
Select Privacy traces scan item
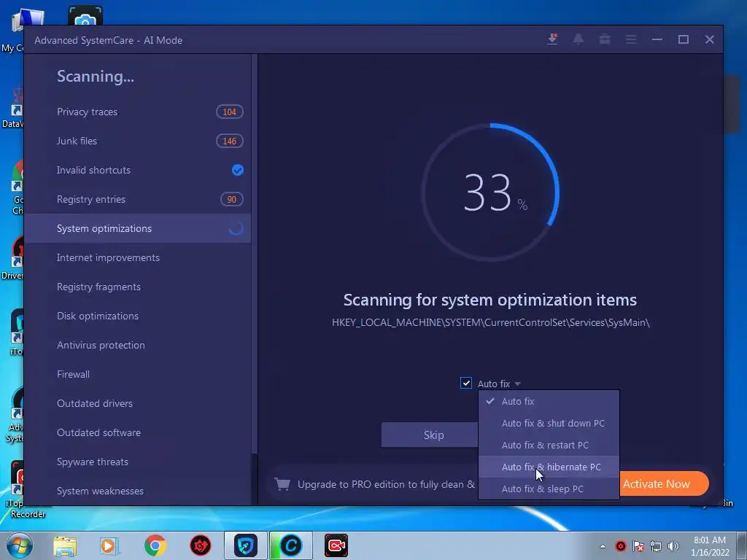click(138, 112)
